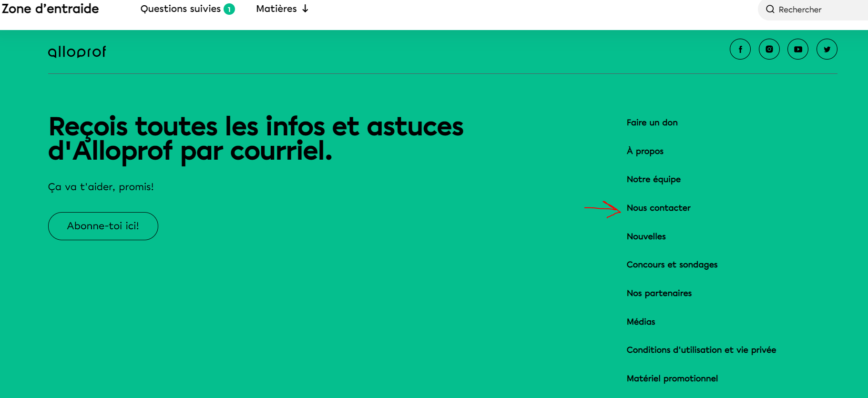Screen dimensions: 868x398
Task: Open Alloprof's Twitter icon
Action: [827, 49]
